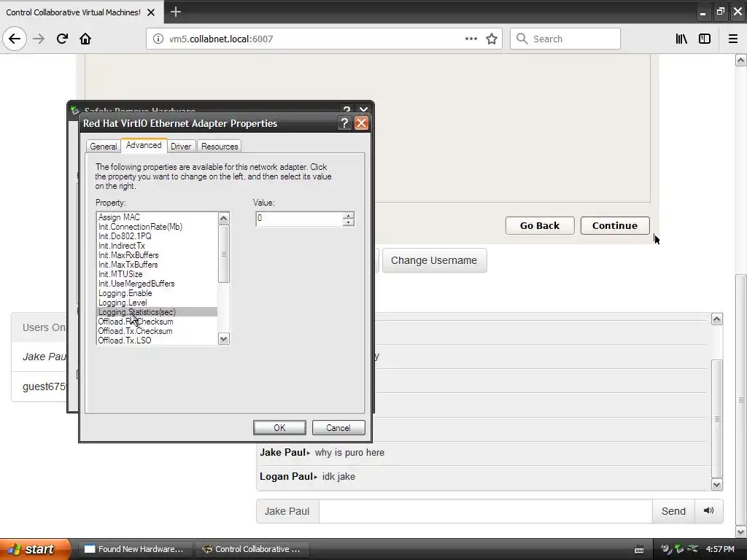Select the Advanced tab
The image size is (747, 560).
tap(144, 145)
